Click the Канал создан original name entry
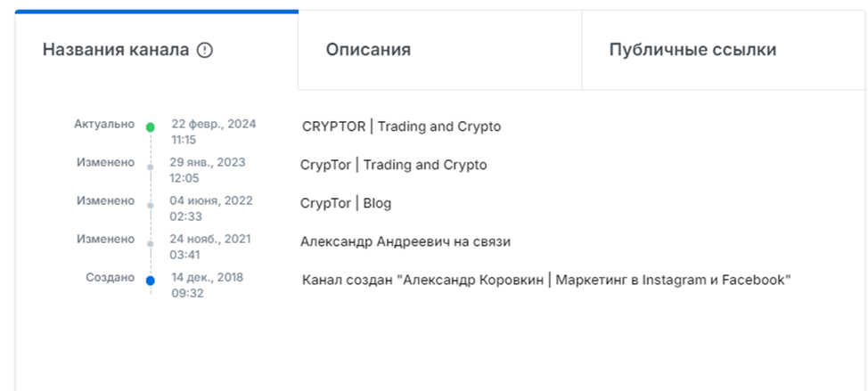 [x=546, y=281]
